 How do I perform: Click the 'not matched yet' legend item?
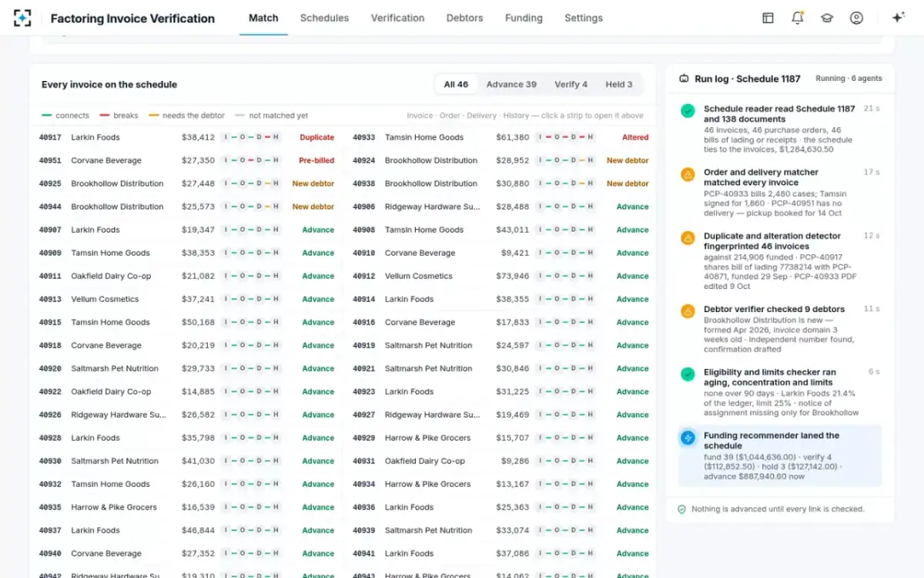pyautogui.click(x=271, y=116)
